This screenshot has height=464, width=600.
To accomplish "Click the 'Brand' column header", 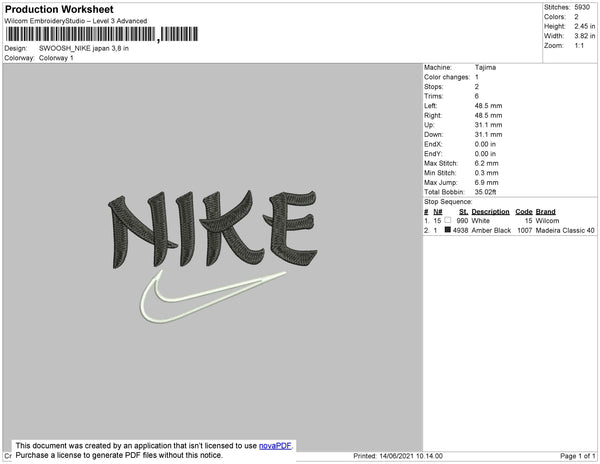I will coord(545,212).
